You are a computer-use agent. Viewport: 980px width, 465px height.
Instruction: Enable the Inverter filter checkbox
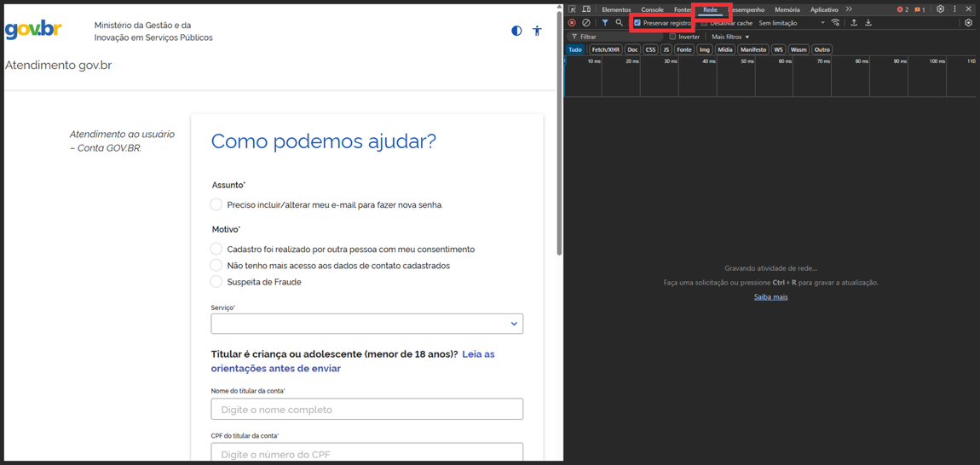pos(672,37)
